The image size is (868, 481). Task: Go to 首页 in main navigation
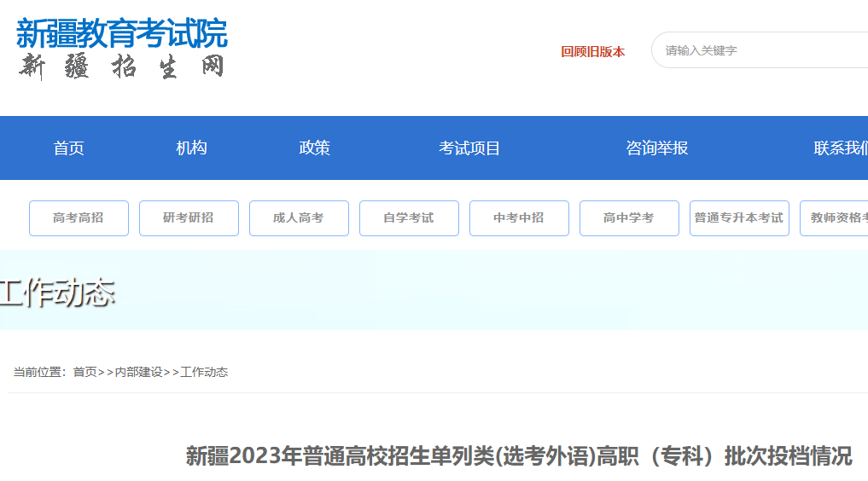tap(68, 148)
